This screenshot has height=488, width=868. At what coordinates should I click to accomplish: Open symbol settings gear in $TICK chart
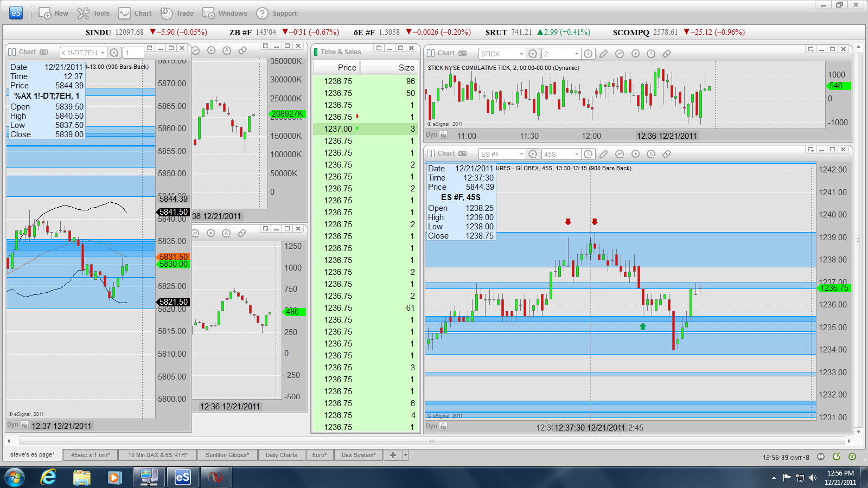533,54
